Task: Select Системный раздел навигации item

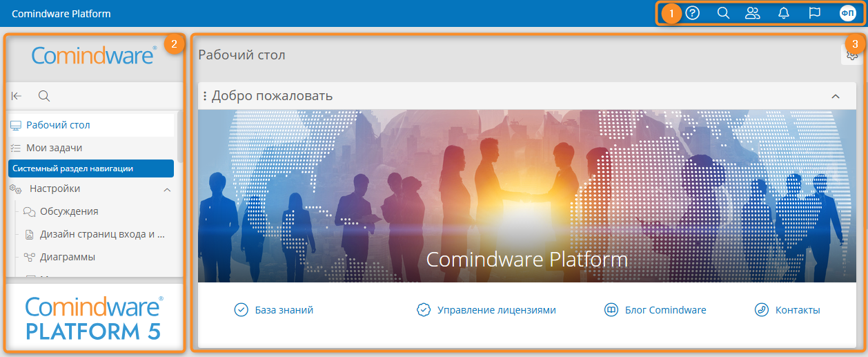Action: coord(91,168)
